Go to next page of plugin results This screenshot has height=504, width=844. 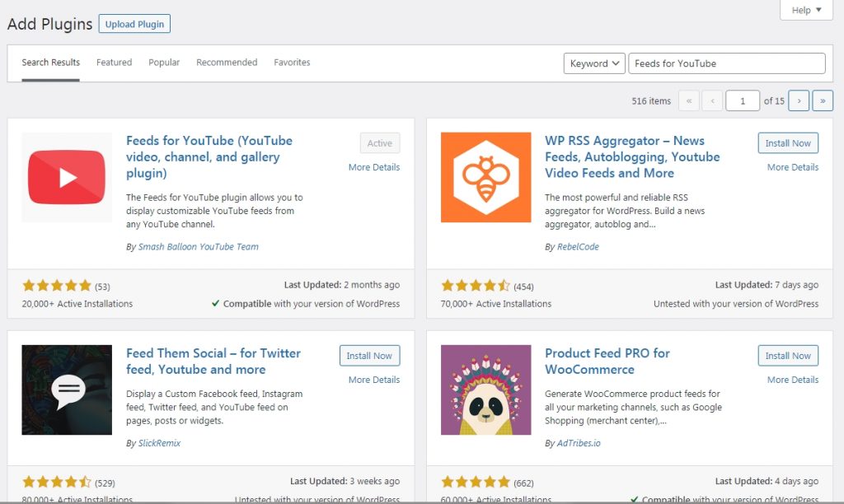[798, 100]
